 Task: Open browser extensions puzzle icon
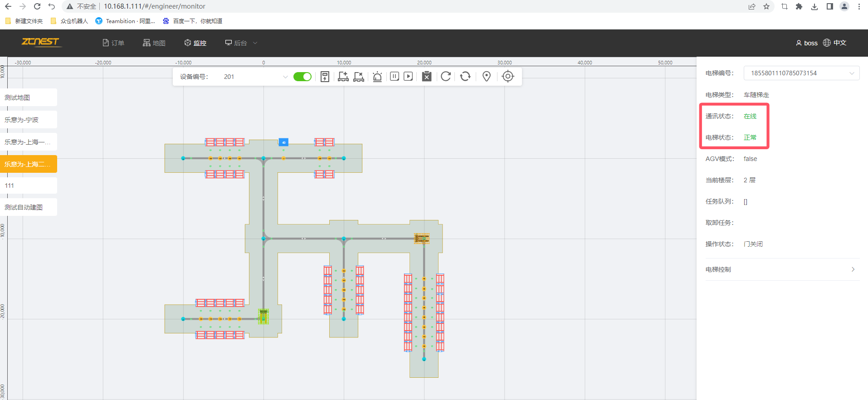[x=799, y=6]
